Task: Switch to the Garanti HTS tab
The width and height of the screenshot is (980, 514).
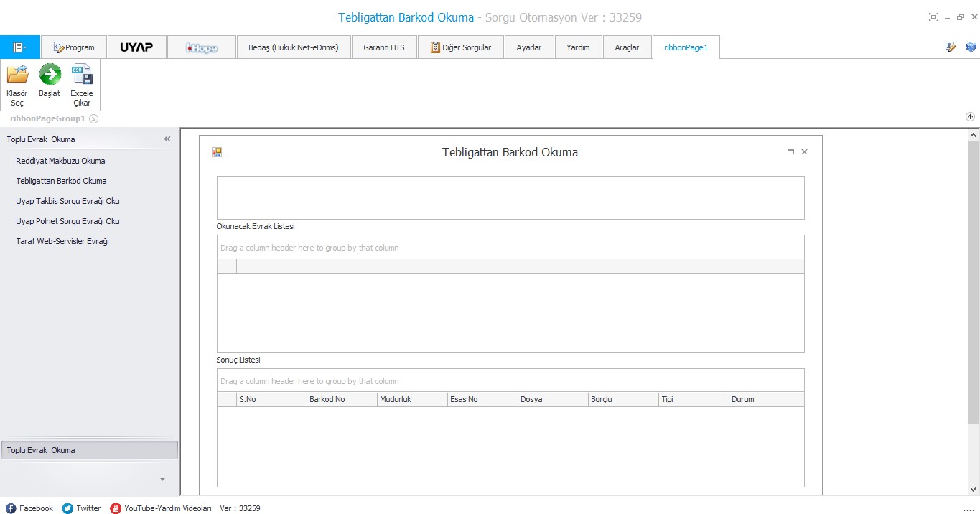Action: pos(384,47)
